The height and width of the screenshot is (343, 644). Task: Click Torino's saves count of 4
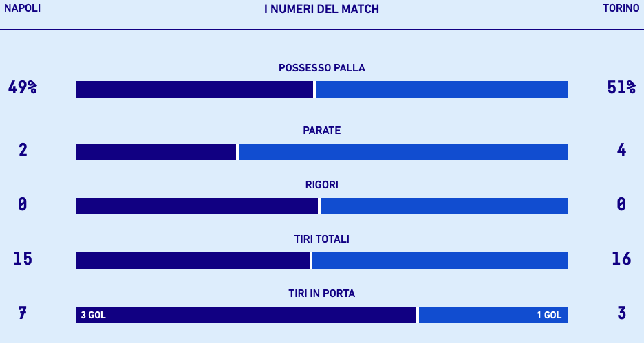(x=621, y=151)
